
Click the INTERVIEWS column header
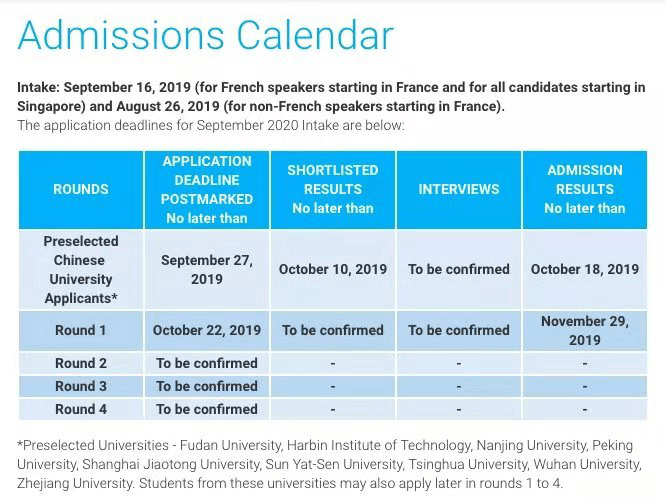point(459,189)
